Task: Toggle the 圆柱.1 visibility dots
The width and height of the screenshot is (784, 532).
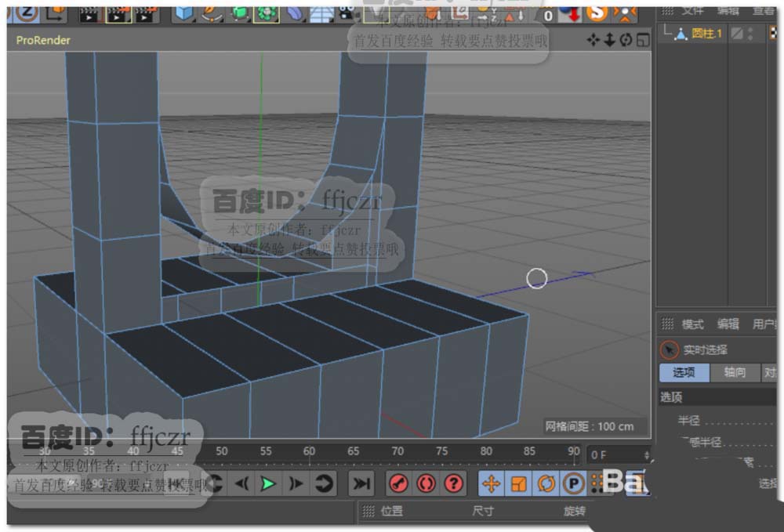Action: 750,34
